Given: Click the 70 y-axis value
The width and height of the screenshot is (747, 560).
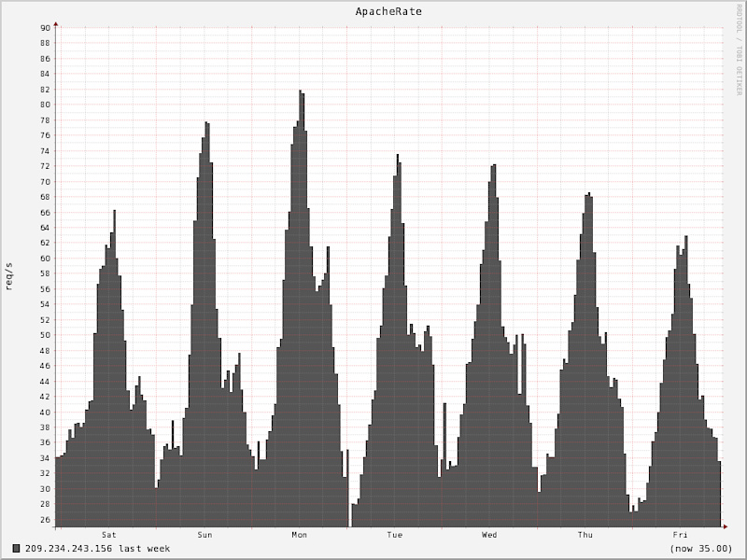Looking at the screenshot, I should [45, 181].
